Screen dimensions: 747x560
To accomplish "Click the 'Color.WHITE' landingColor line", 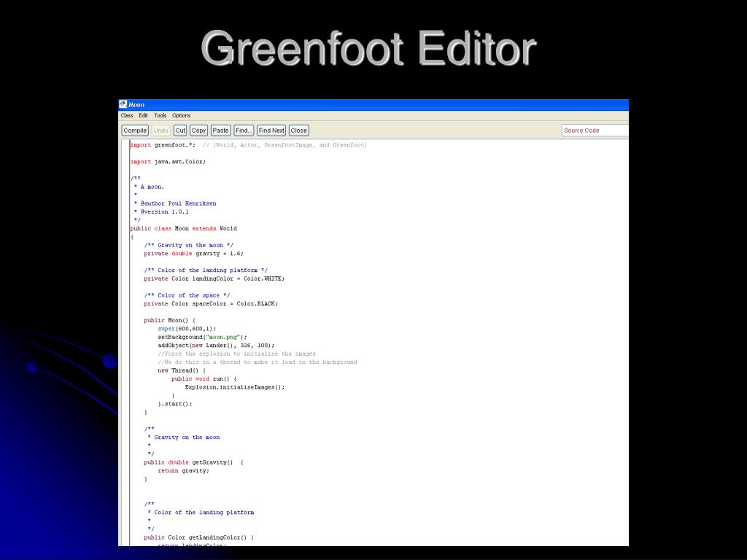I will (214, 279).
